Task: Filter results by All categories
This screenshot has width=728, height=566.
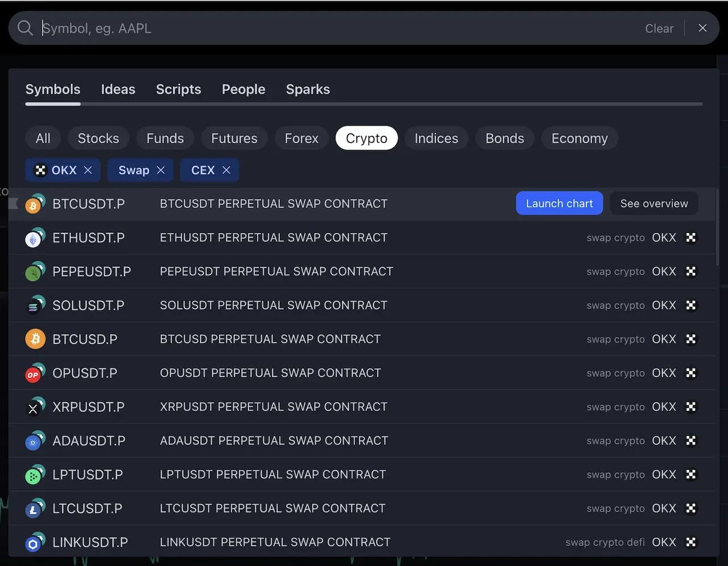Action: coord(43,138)
